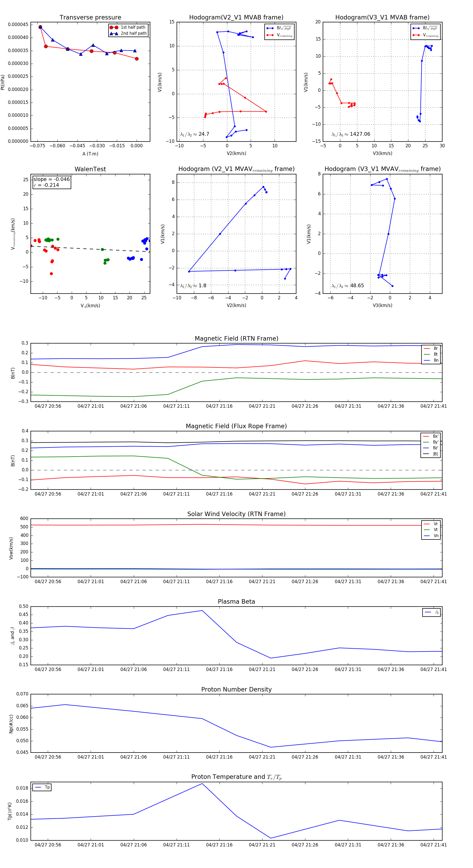Click '04/27 21:26' tick under Solar Wind Velocity plot

pyautogui.click(x=305, y=582)
